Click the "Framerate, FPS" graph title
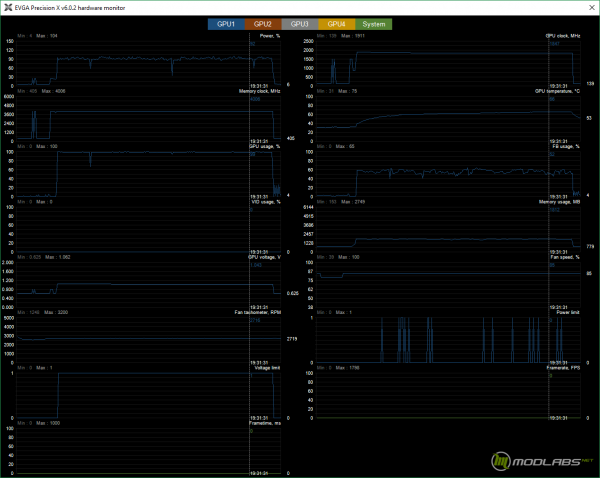The height and width of the screenshot is (478, 600). coord(563,368)
